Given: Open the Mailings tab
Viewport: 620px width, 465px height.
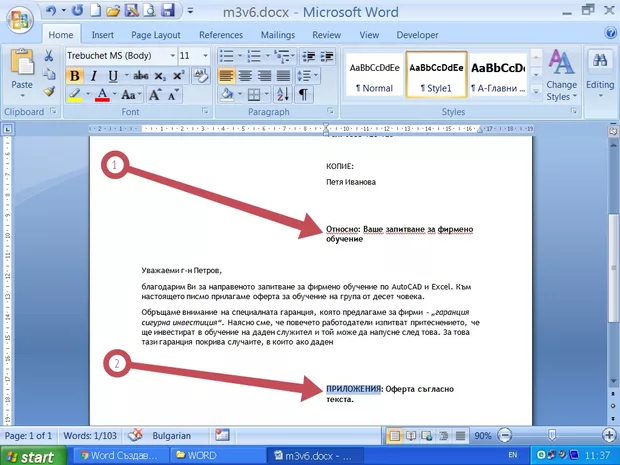Looking at the screenshot, I should click(x=278, y=35).
